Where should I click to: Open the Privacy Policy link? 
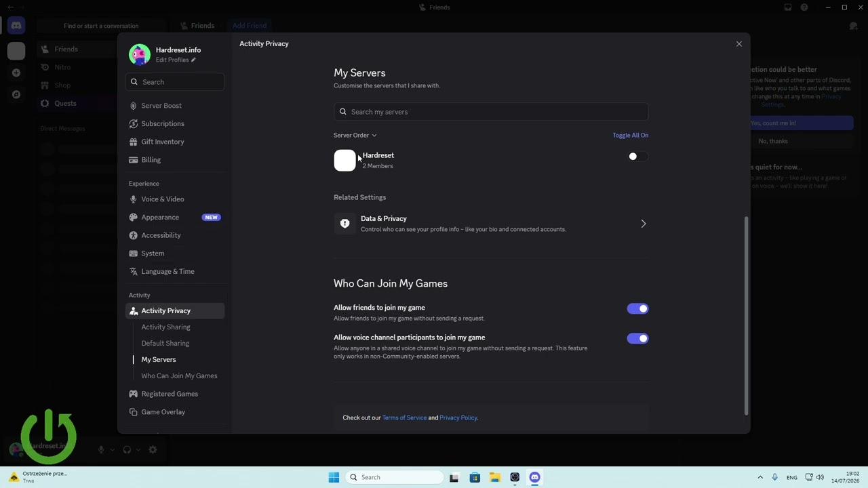(x=458, y=418)
